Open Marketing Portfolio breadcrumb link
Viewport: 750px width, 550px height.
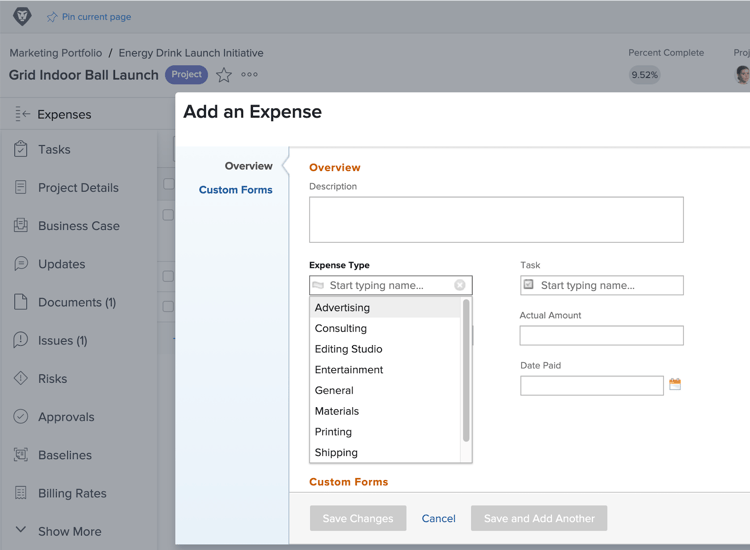(x=56, y=53)
